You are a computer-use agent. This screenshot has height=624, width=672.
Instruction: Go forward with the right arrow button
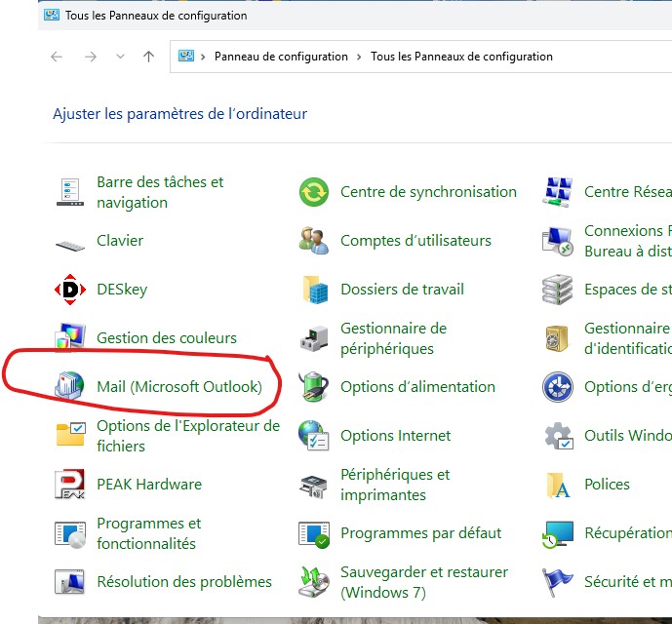91,57
